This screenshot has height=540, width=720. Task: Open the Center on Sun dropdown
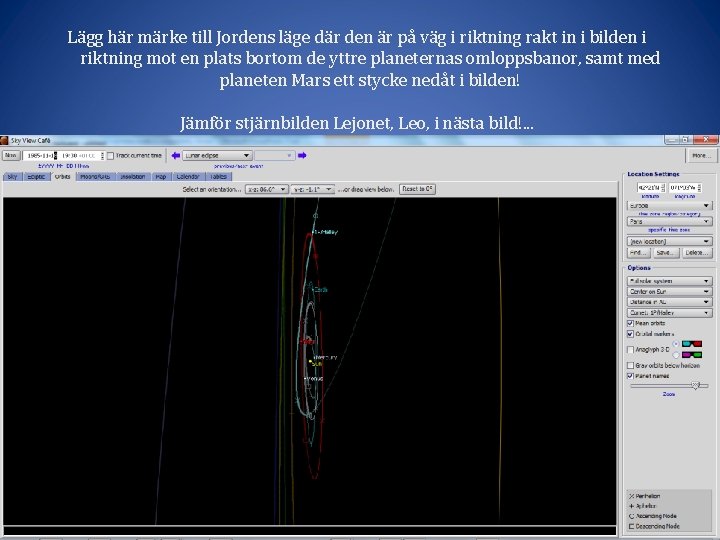(x=669, y=291)
